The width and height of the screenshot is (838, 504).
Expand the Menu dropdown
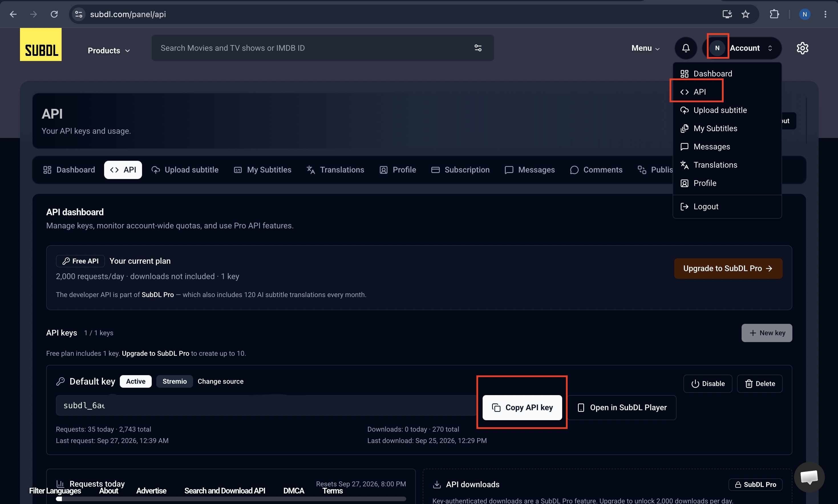(x=645, y=48)
